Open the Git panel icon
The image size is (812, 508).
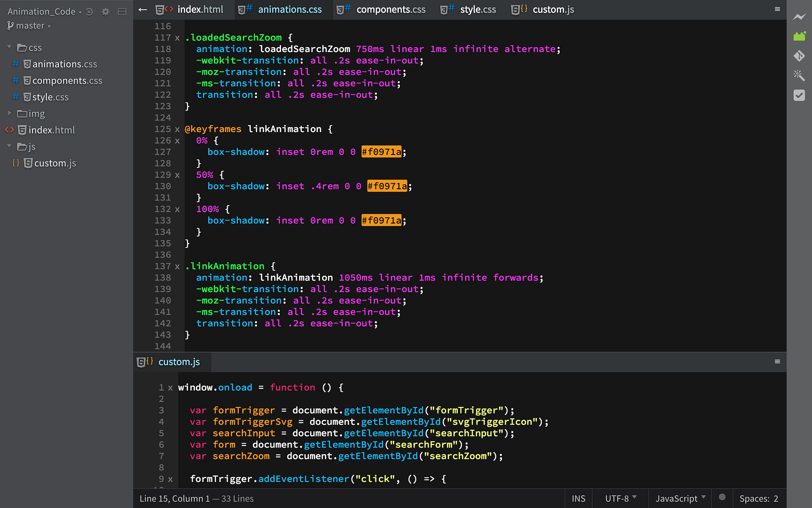click(x=799, y=56)
